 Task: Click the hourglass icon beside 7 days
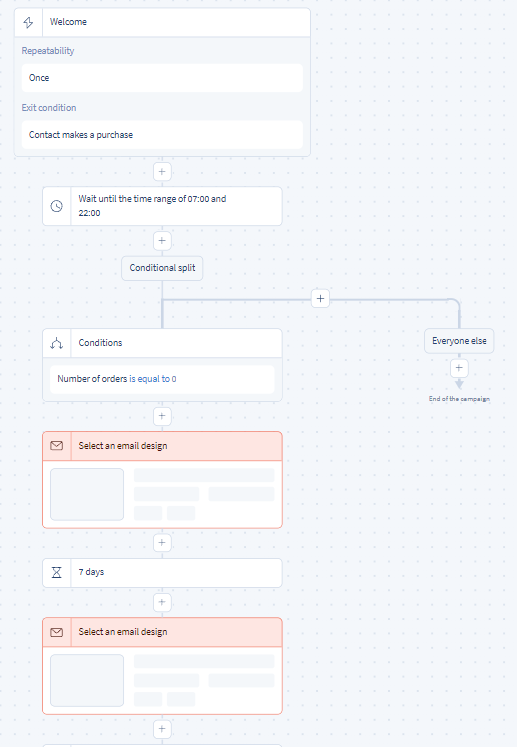click(57, 572)
